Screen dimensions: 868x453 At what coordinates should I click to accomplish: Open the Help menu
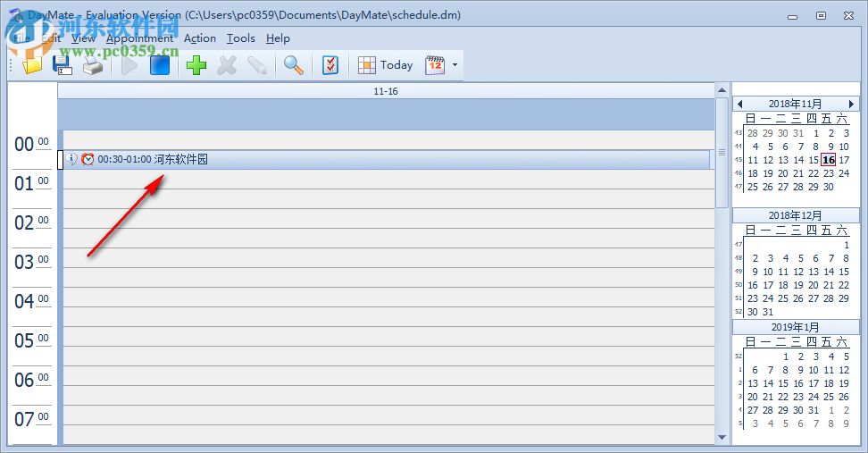click(278, 38)
